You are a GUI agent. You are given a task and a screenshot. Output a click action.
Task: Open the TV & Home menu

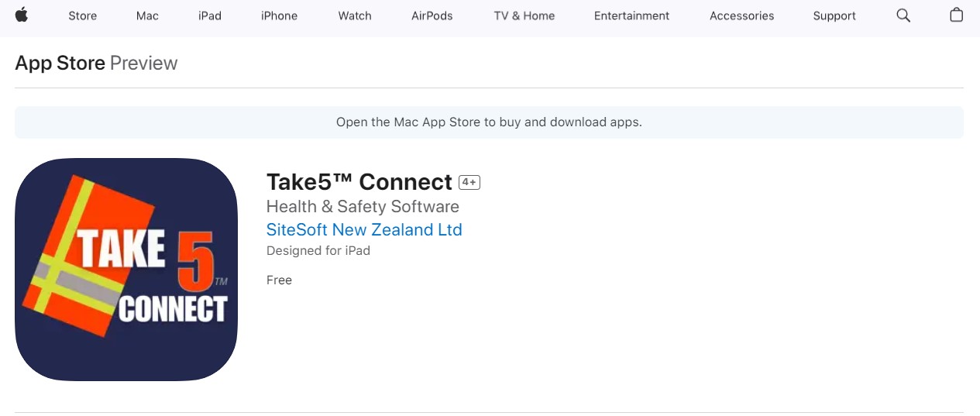(x=524, y=15)
